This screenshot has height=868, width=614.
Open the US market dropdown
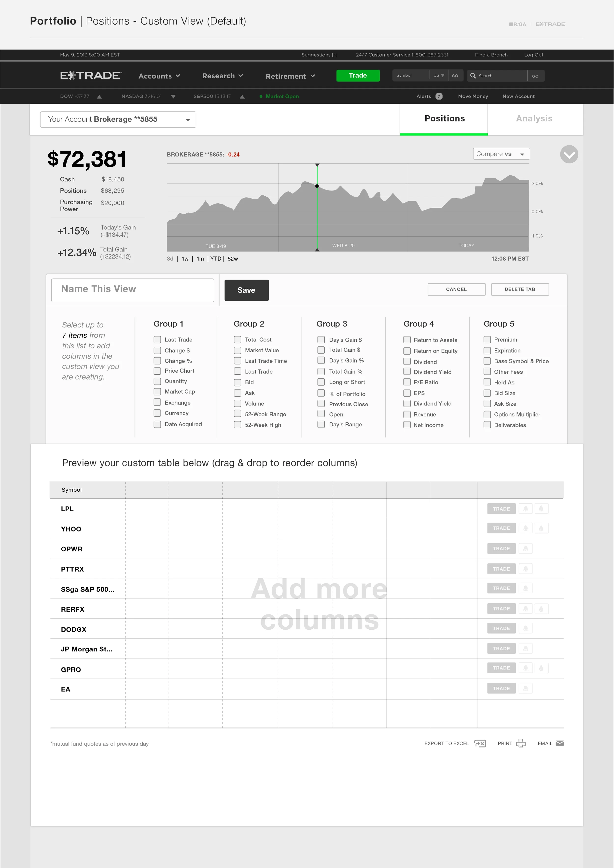click(439, 76)
